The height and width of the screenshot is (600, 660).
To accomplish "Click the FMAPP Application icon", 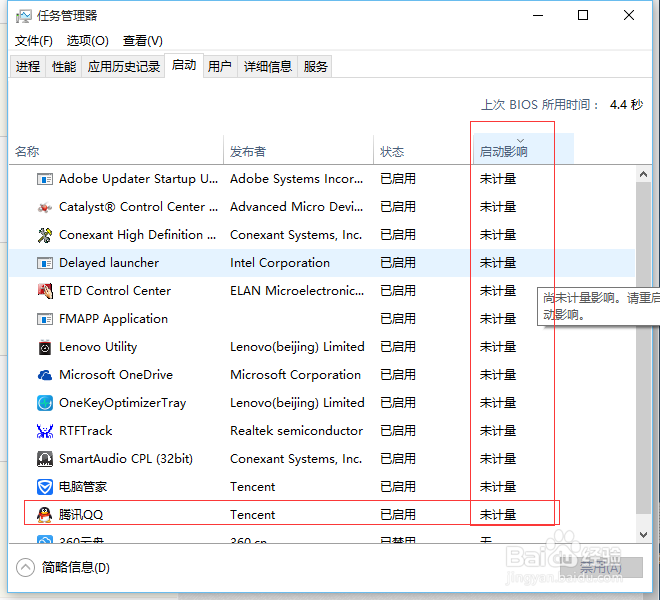I will tap(45, 319).
